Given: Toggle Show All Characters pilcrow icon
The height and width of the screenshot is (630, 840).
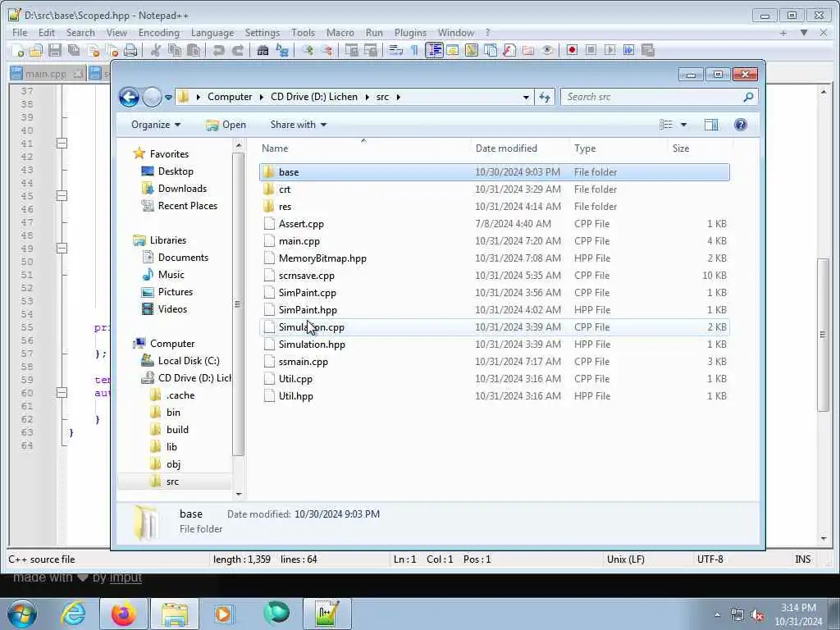Looking at the screenshot, I should point(414,50).
